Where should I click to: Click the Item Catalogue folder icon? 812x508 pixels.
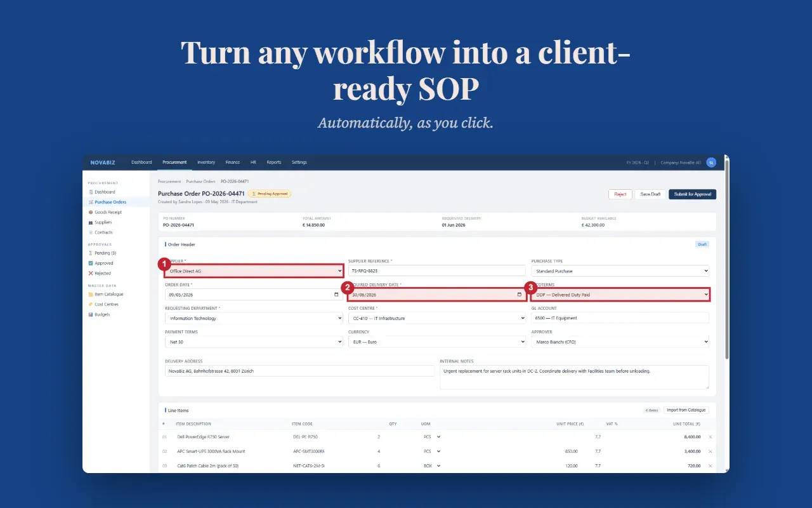click(x=91, y=294)
